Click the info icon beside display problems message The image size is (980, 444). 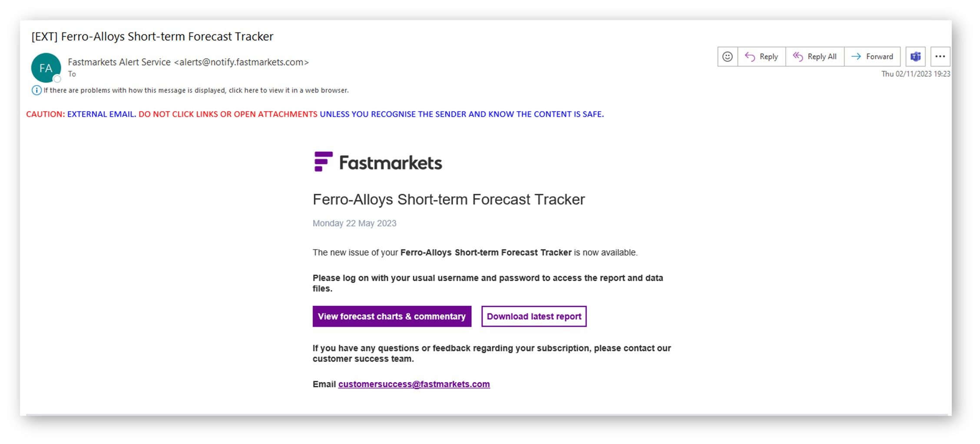click(36, 90)
